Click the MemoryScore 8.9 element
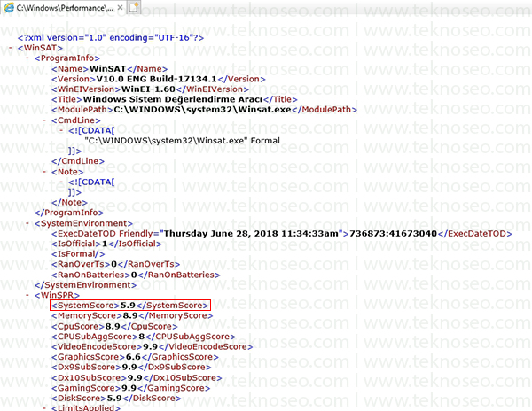 tap(132, 316)
